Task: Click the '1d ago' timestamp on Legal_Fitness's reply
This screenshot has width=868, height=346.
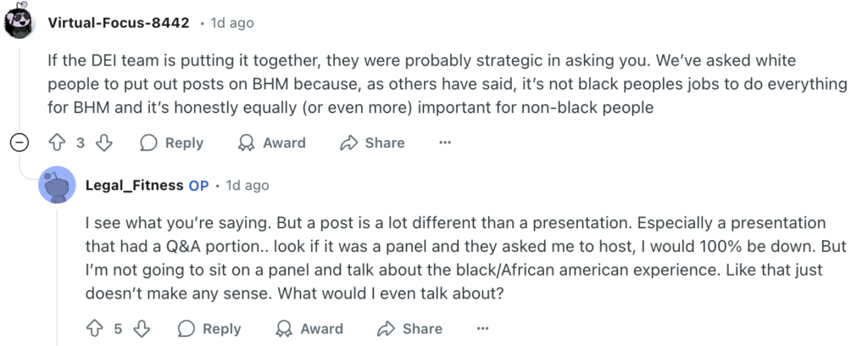Action: pos(248,185)
